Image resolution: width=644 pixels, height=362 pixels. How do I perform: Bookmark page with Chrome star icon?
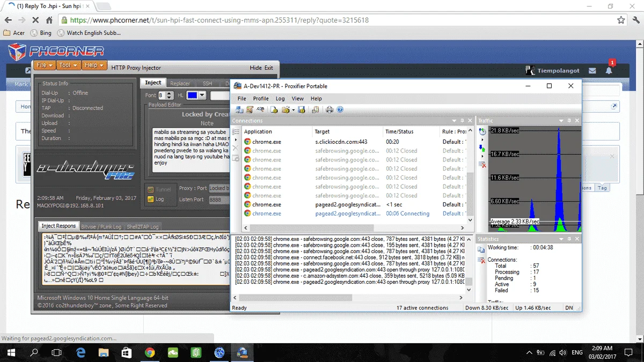tap(621, 20)
